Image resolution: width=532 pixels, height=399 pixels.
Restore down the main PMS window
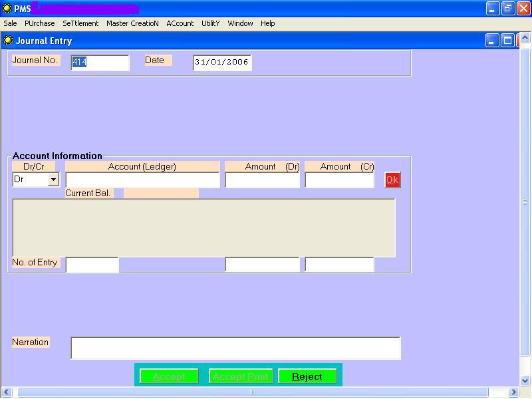[508, 9]
